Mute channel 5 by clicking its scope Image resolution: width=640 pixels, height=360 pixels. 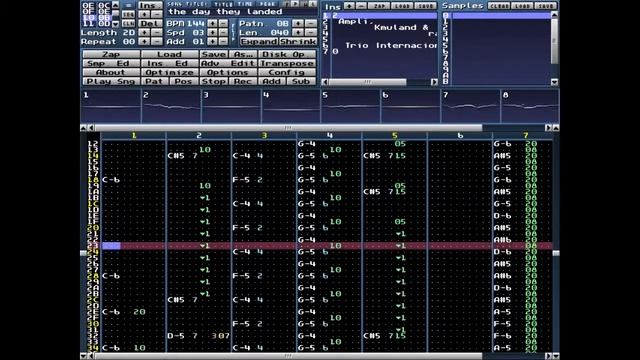pos(351,107)
